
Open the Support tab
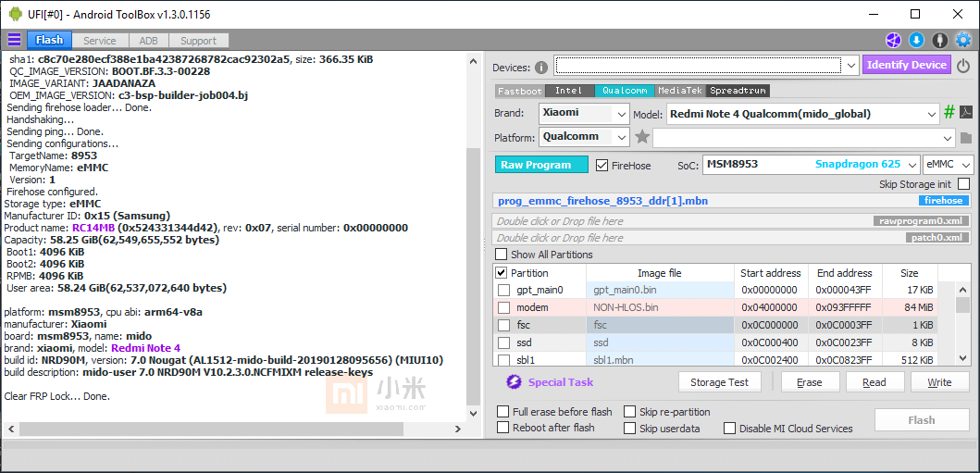[199, 41]
